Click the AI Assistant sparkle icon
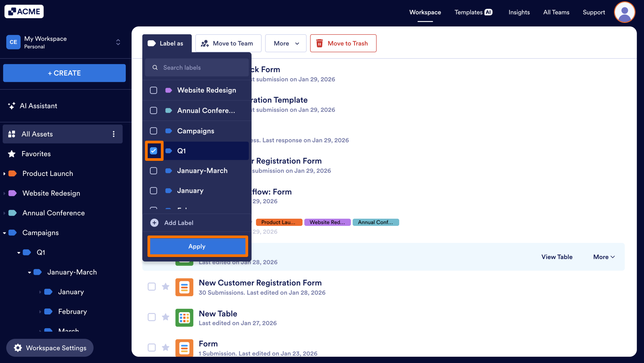 point(11,106)
